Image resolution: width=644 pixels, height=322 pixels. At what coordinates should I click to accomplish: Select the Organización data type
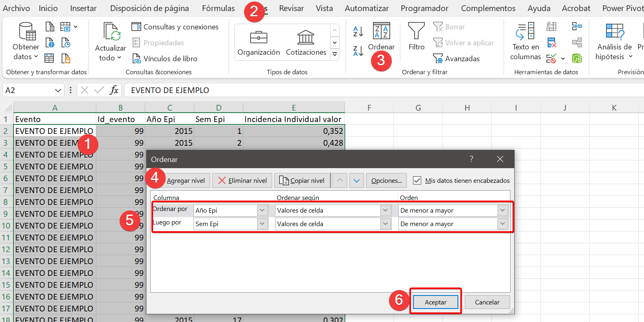point(259,43)
